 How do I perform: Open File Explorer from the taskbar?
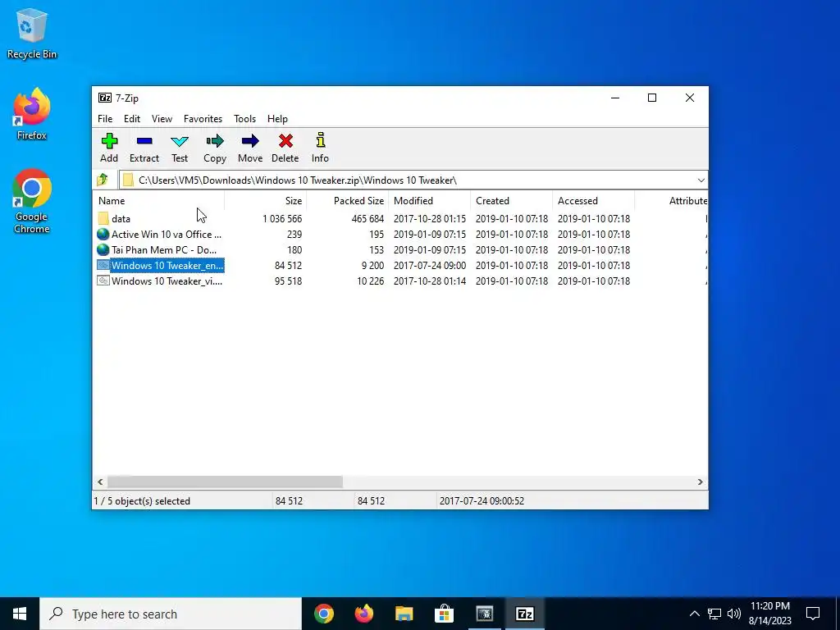tap(404, 614)
